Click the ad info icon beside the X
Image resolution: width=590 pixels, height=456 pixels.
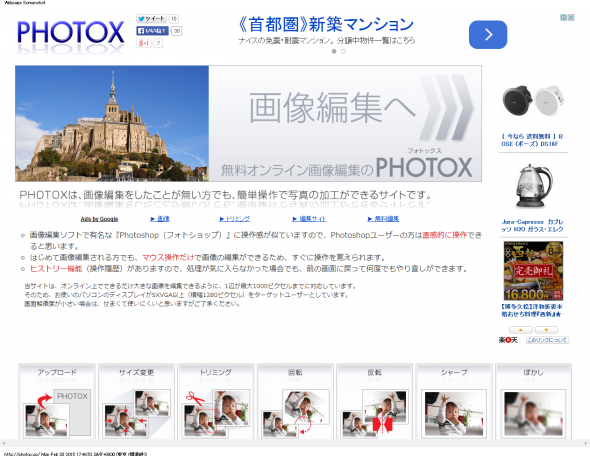tap(564, 17)
